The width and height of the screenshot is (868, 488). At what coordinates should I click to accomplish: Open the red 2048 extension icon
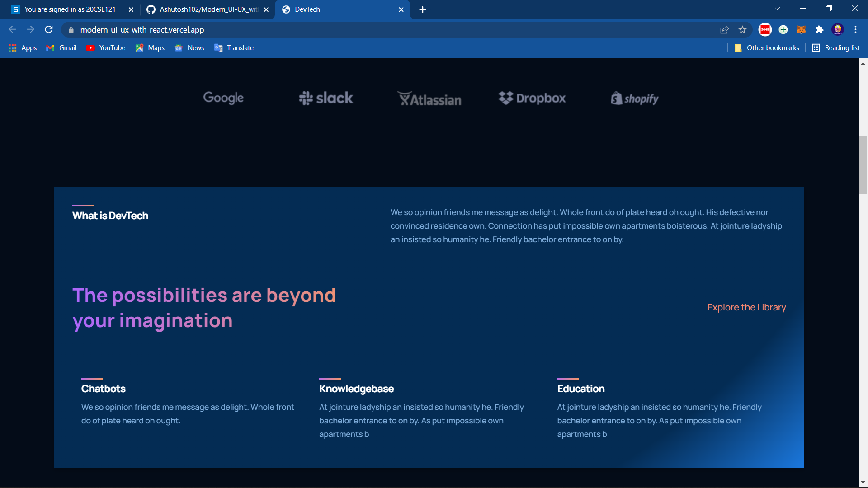(765, 30)
